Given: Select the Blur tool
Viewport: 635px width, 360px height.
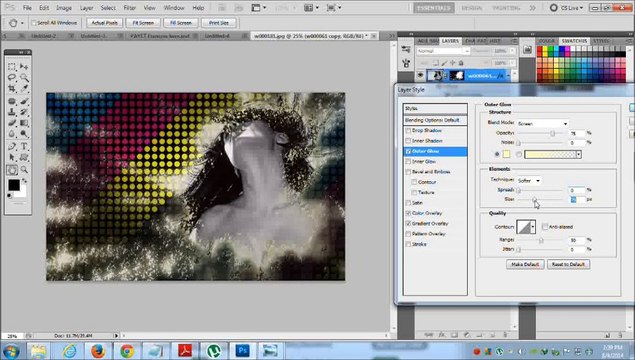Looking at the screenshot, I should click(12, 134).
